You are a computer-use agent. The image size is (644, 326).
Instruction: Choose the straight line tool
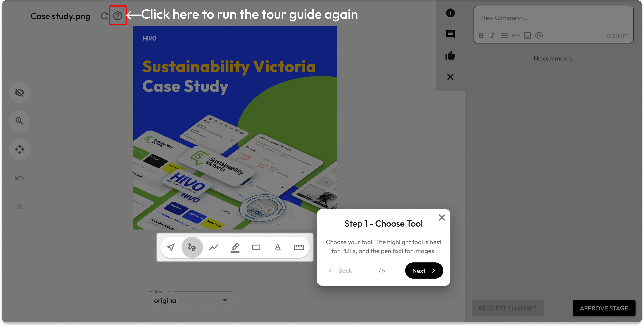(x=214, y=247)
